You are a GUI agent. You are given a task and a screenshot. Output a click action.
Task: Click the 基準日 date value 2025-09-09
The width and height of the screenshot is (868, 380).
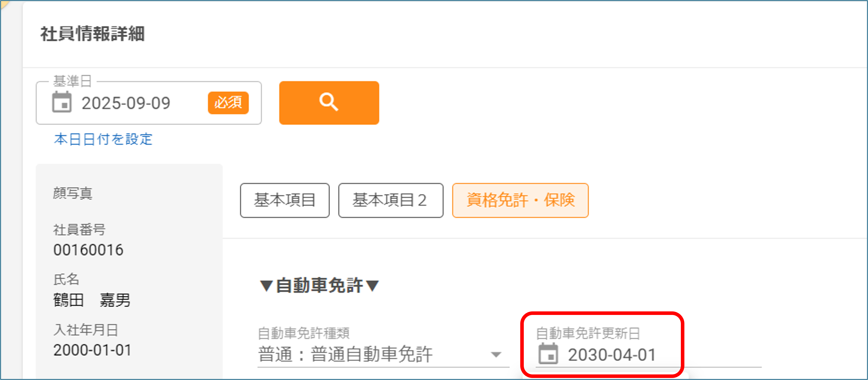pos(126,103)
